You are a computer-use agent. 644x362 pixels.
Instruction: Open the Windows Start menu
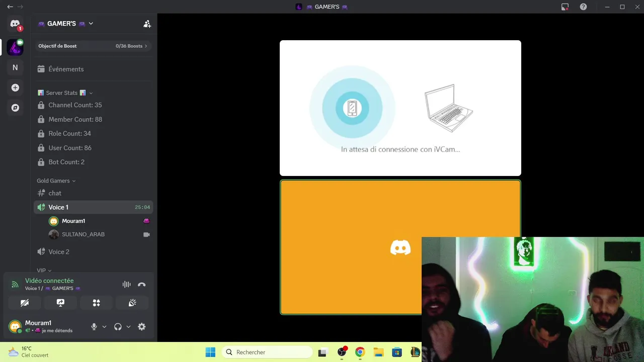[210, 352]
